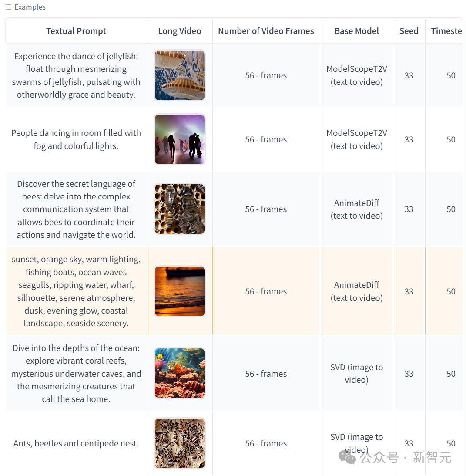
Task: Click the Base Model column header
Action: coord(357,31)
